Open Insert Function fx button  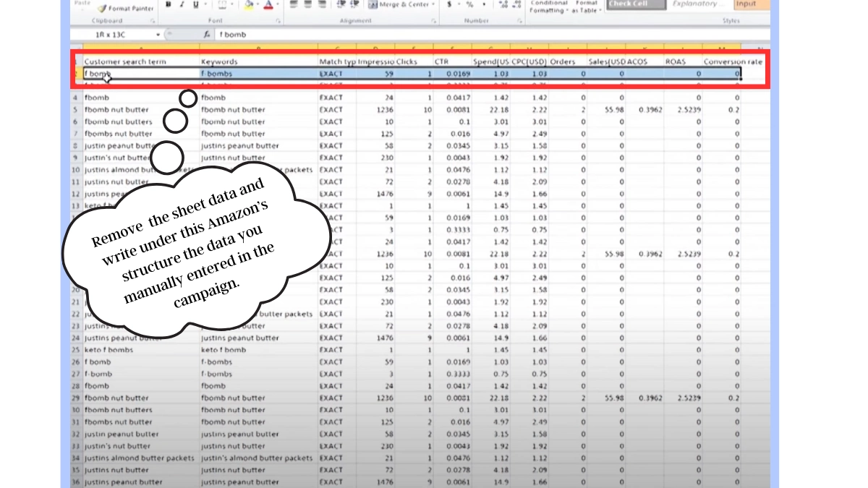pyautogui.click(x=208, y=34)
